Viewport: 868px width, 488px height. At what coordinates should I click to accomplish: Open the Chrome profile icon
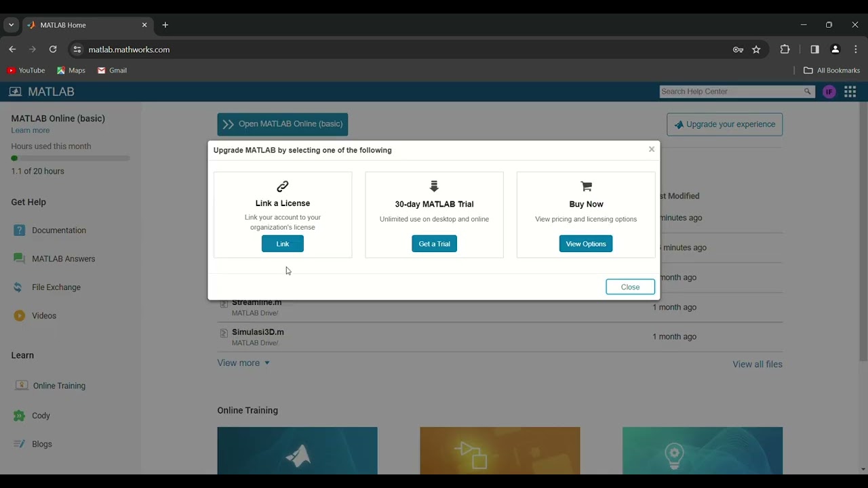[x=835, y=49]
